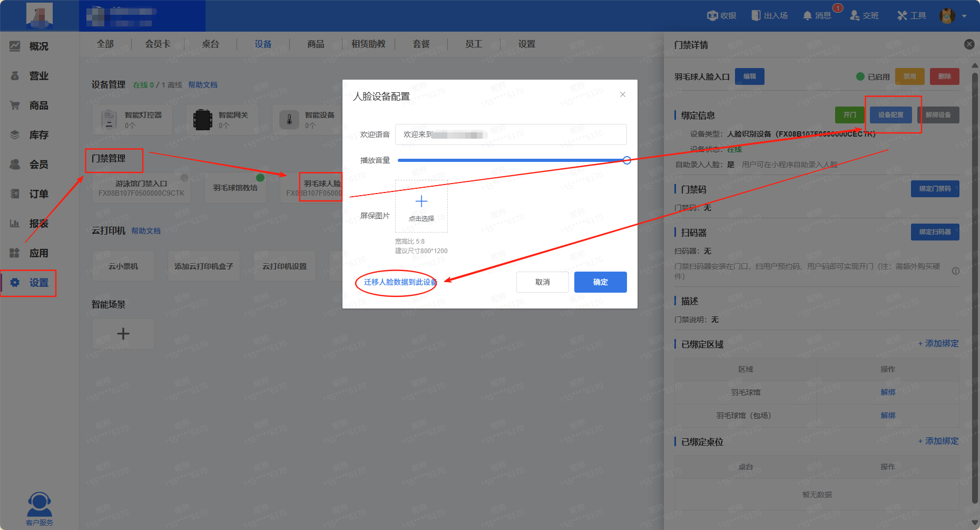This screenshot has height=530, width=980.
Task: Open the 报表 reports sidebar item
Action: pyautogui.click(x=30, y=224)
